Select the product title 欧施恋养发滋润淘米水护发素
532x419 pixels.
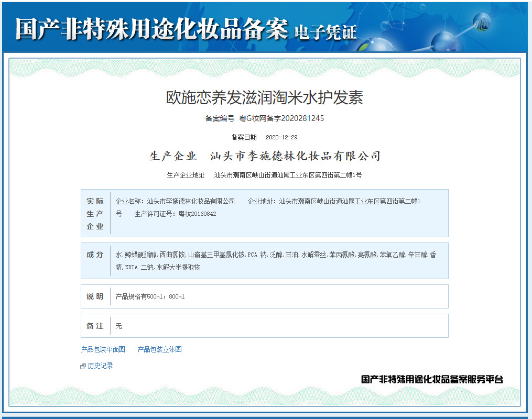point(265,97)
